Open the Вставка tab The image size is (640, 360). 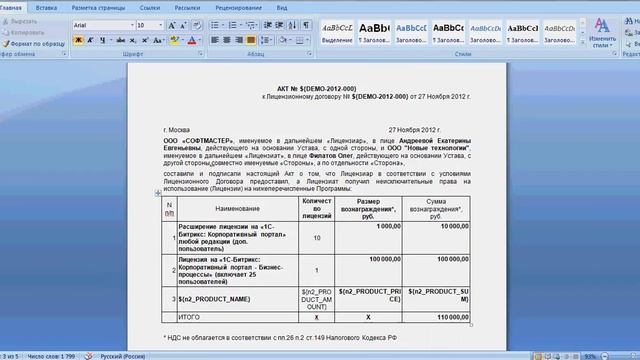click(x=46, y=8)
